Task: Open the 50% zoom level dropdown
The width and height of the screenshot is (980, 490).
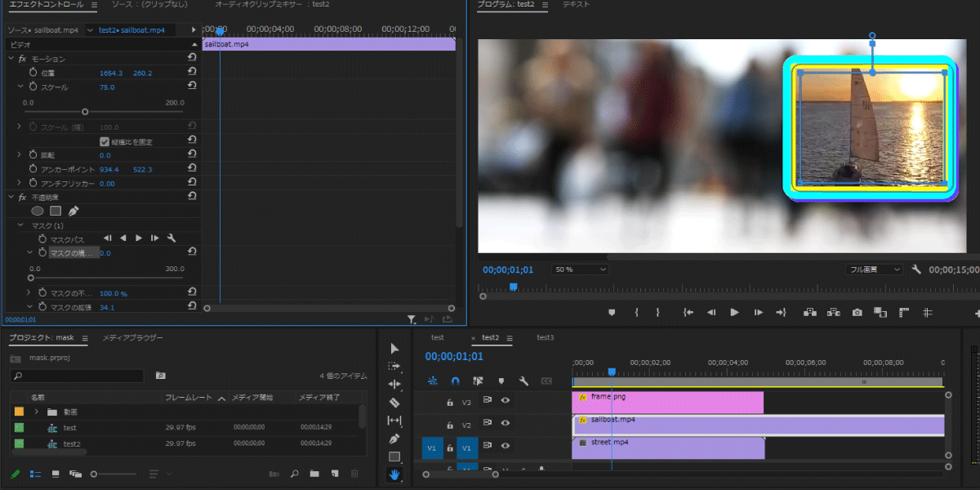Action: (581, 269)
